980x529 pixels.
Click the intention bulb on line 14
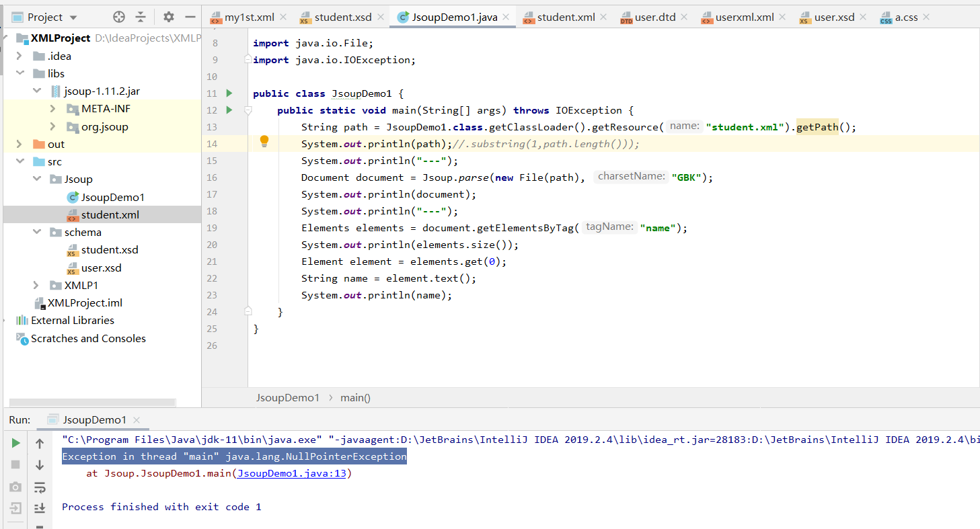[264, 141]
